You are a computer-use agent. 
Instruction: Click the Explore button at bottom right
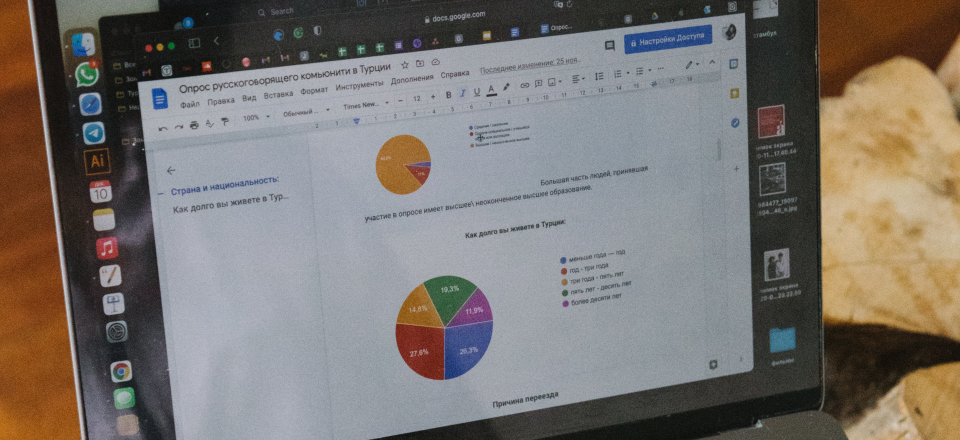(713, 365)
